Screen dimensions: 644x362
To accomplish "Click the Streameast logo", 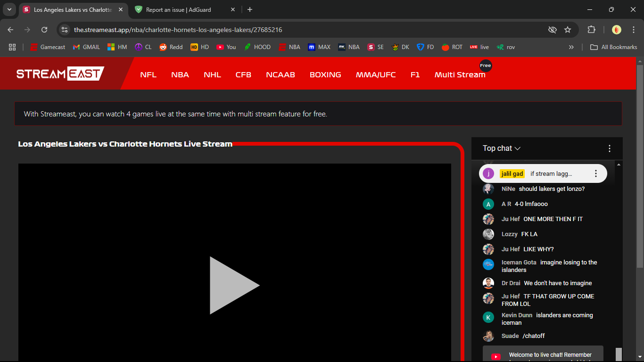I will point(60,74).
